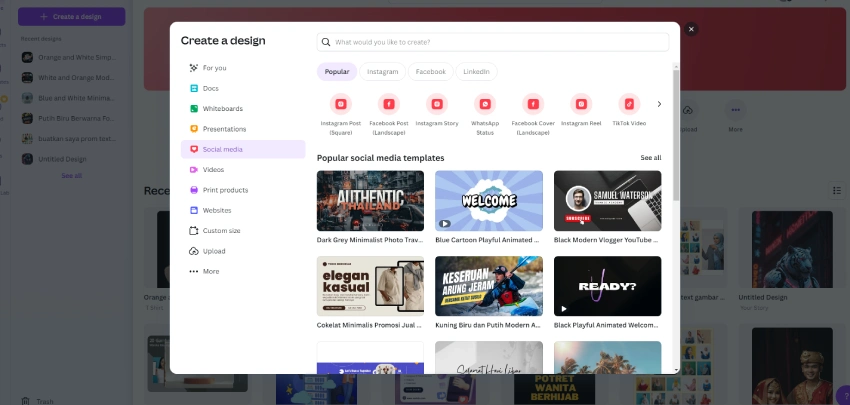Switch to the Facebook tab
850x405 pixels.
pos(430,72)
